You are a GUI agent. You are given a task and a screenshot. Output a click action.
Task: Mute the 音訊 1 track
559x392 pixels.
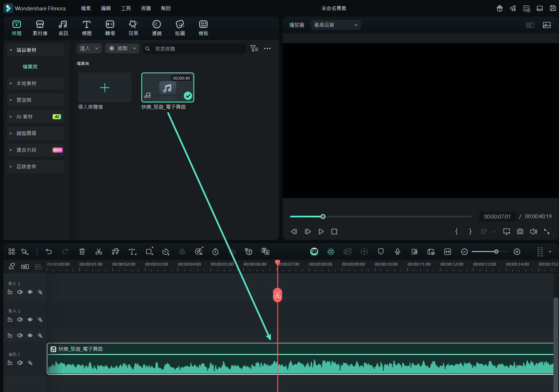click(20, 363)
